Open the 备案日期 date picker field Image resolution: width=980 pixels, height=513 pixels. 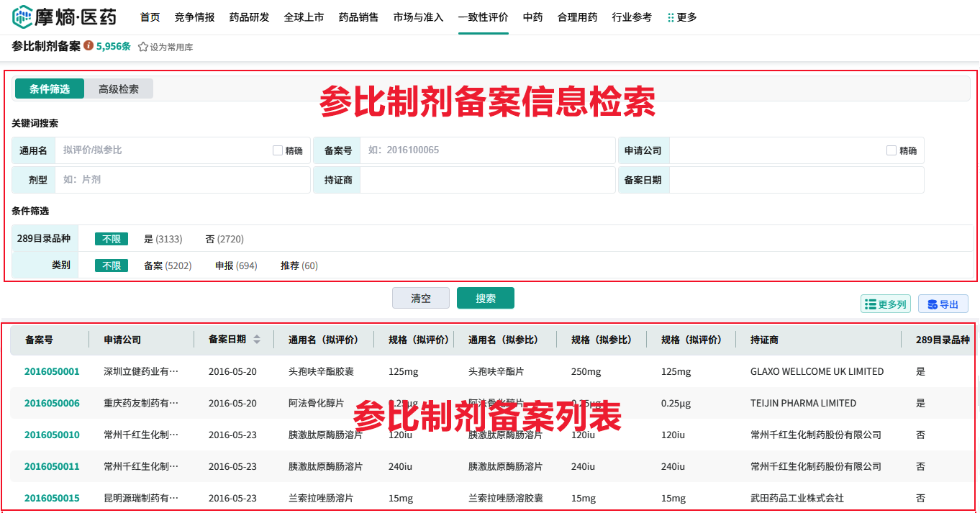[x=796, y=180]
